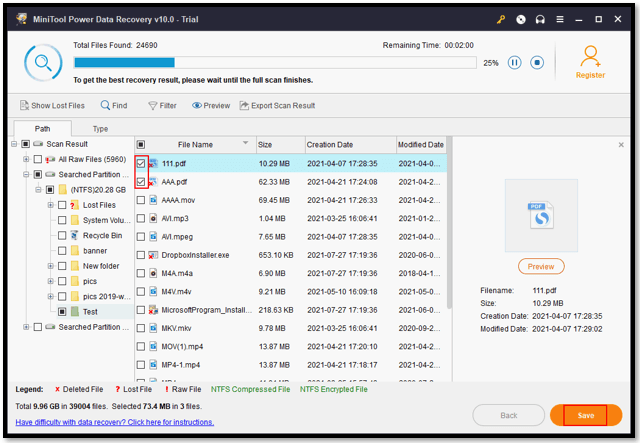Switch to the Path tab
This screenshot has width=640, height=443.
click(42, 129)
